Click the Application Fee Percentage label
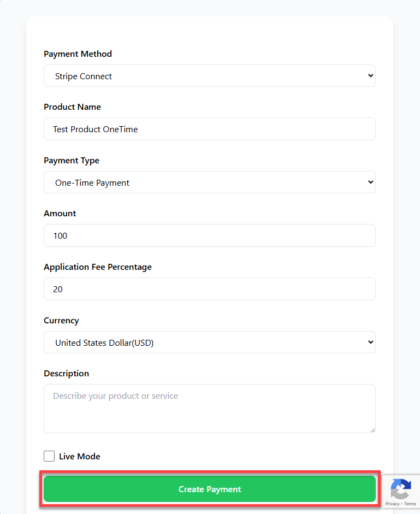 (x=98, y=267)
